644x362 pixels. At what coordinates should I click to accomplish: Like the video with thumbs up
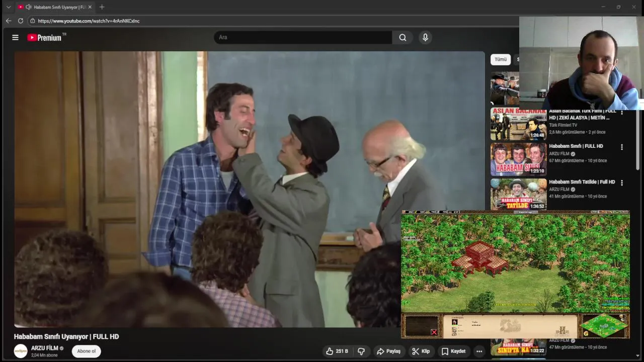click(x=337, y=351)
